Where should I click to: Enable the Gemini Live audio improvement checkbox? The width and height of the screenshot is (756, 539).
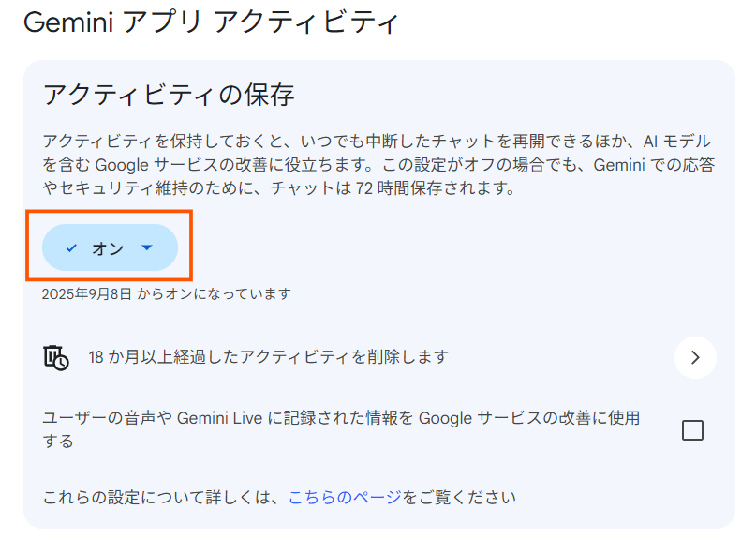coord(692,430)
